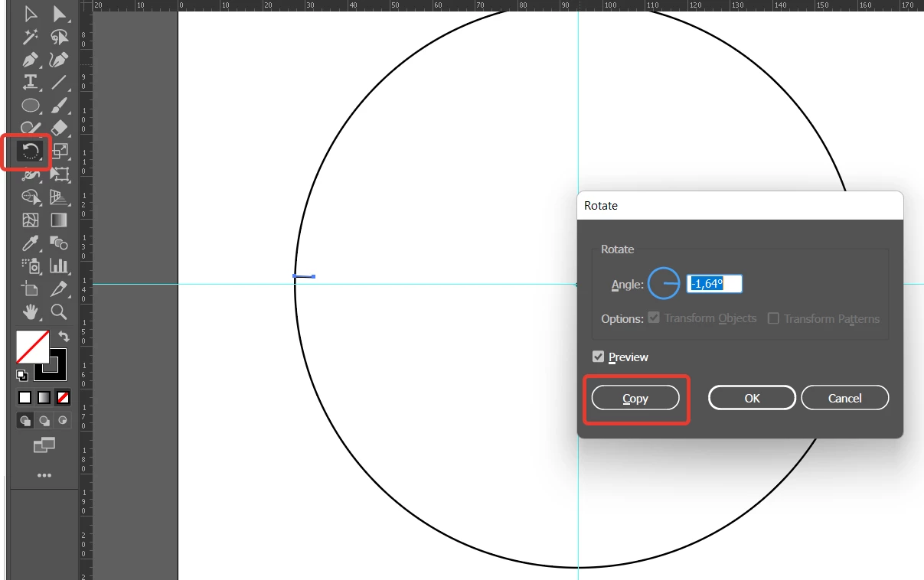Image resolution: width=924 pixels, height=580 pixels.
Task: Toggle the Transform Objects checkbox
Action: coord(654,318)
